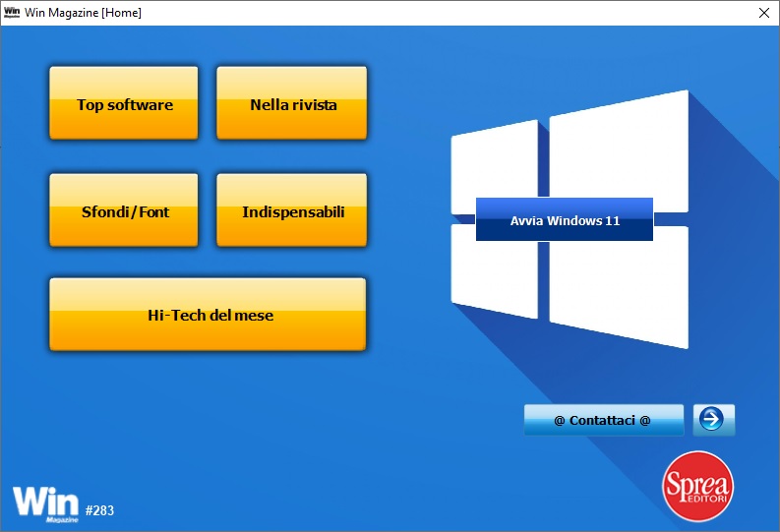Click the Win Magazine logo at bottom
This screenshot has width=780, height=532.
pyautogui.click(x=46, y=504)
